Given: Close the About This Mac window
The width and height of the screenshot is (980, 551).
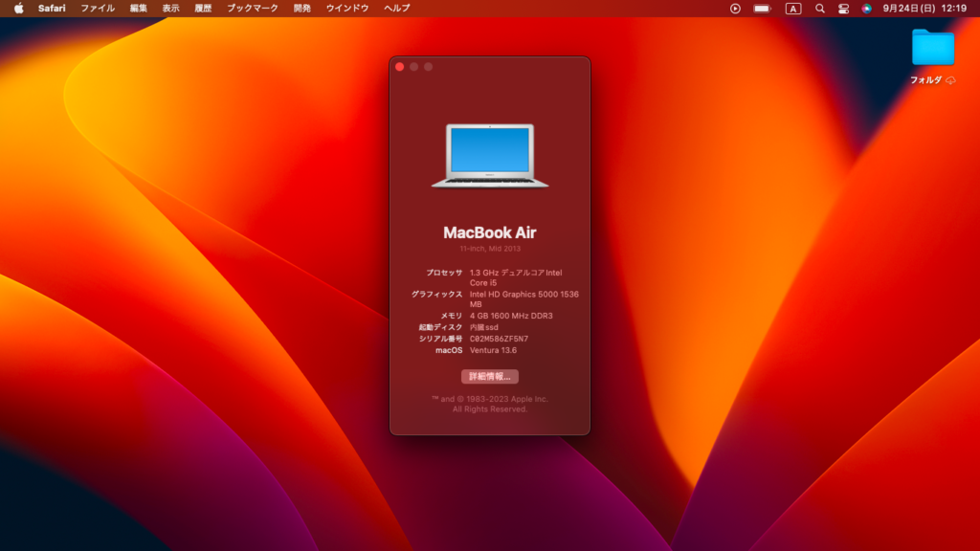Looking at the screenshot, I should 400,67.
